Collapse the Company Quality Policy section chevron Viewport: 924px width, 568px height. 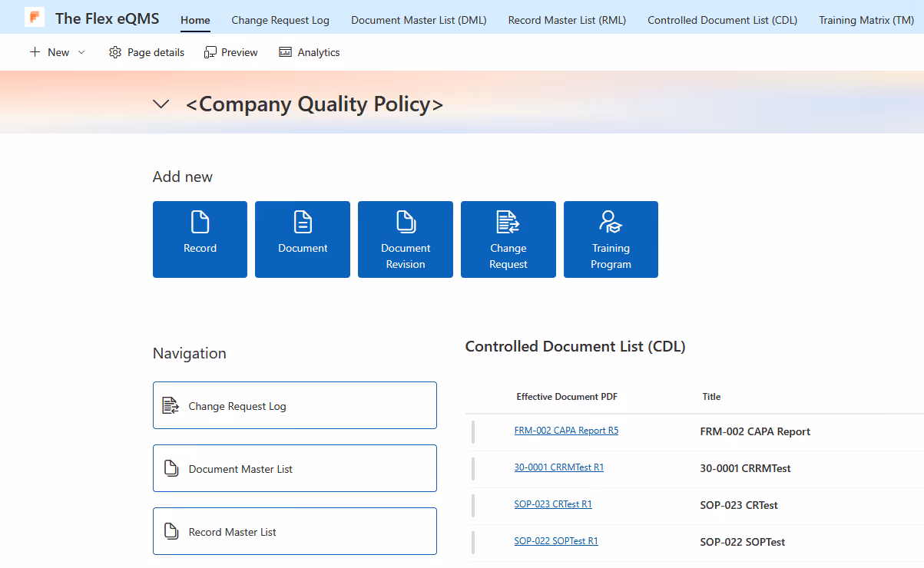(x=161, y=104)
